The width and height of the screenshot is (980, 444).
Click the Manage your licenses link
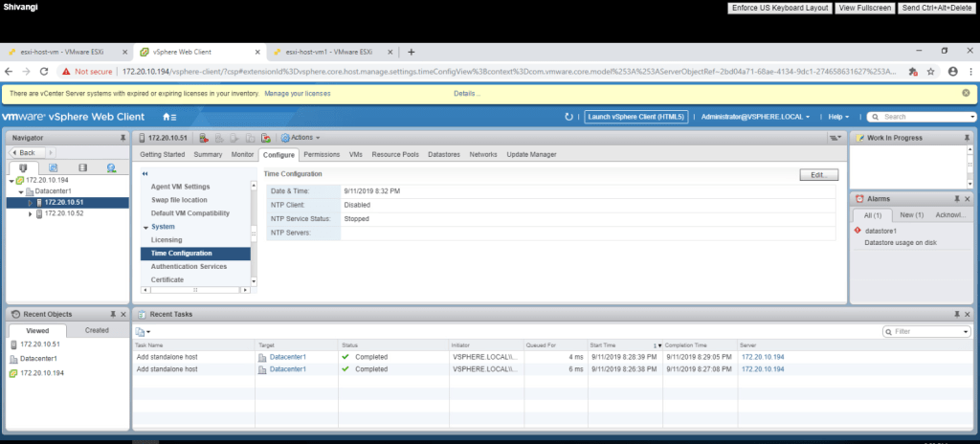click(x=297, y=94)
